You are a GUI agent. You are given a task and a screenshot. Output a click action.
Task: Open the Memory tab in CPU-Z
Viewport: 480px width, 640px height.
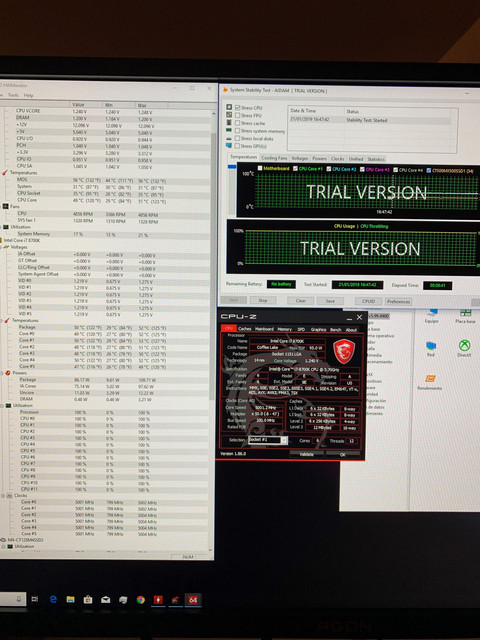point(284,329)
